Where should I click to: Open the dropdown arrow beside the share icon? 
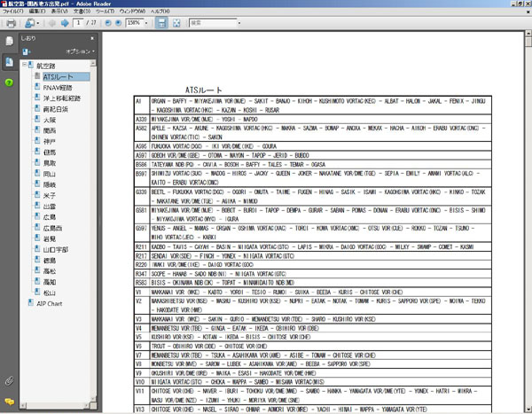pos(37,23)
